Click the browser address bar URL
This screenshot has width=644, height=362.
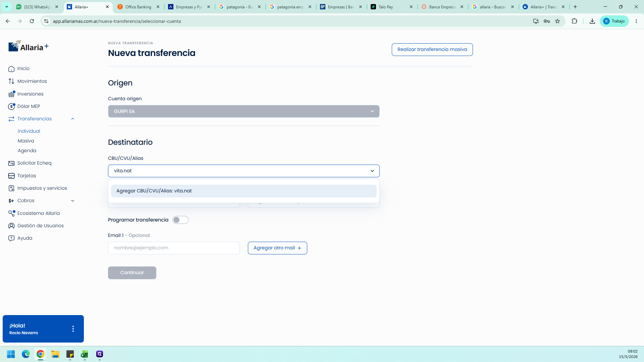117,21
